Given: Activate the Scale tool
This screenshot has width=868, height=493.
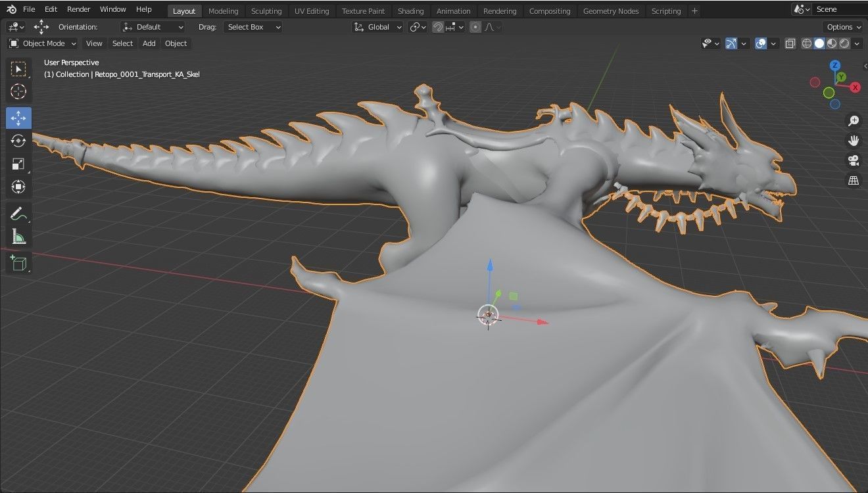Looking at the screenshot, I should pyautogui.click(x=18, y=164).
